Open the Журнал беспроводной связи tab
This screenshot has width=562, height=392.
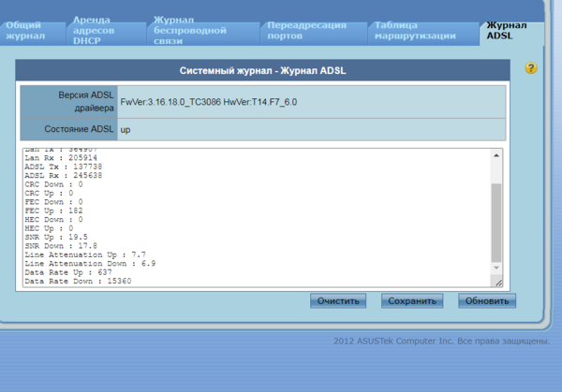(204, 34)
